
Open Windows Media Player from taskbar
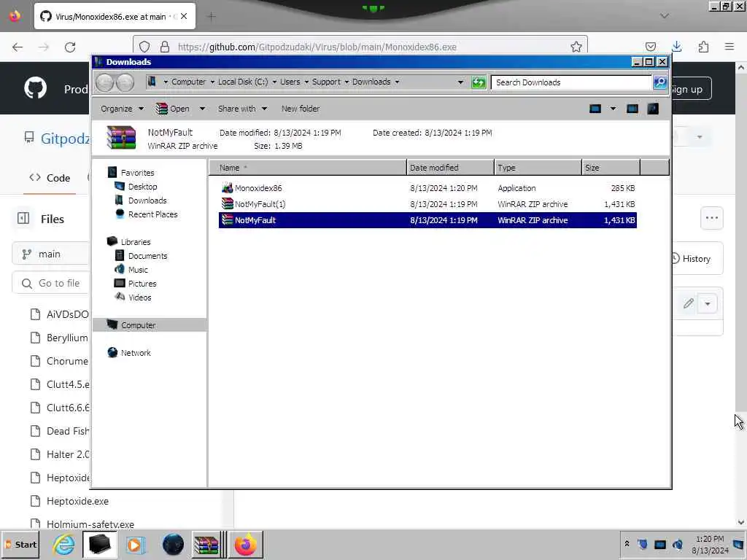(x=135, y=544)
